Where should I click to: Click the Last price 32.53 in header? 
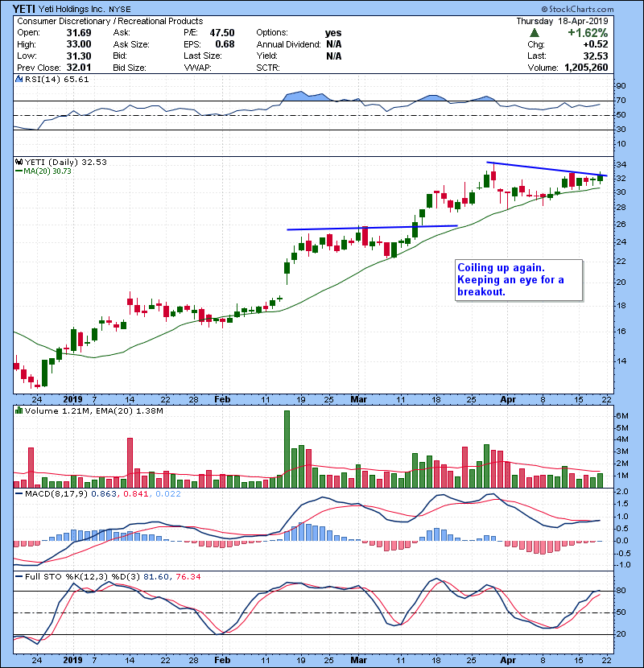(596, 56)
